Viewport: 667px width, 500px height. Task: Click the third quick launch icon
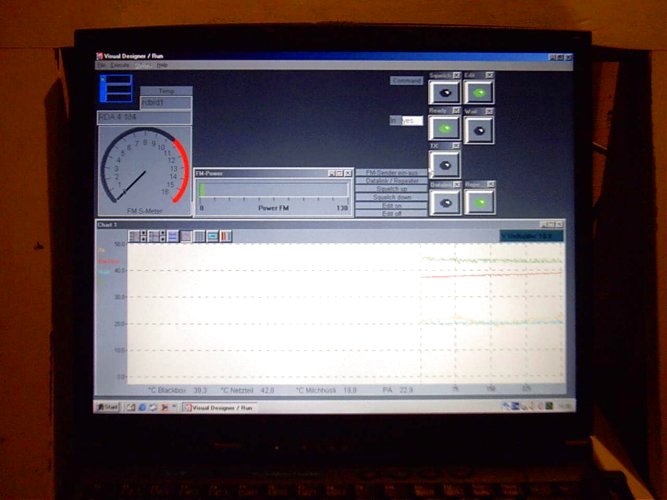(x=153, y=408)
